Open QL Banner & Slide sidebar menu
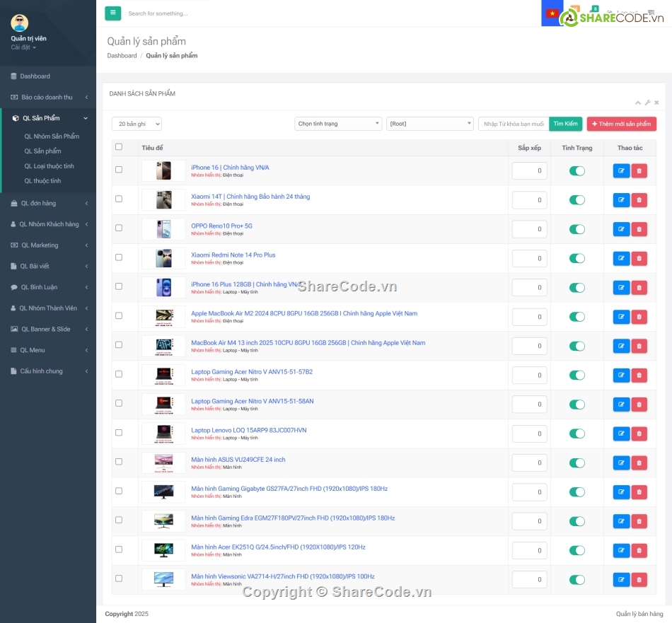Screen dimensions: 672x623 (48, 329)
